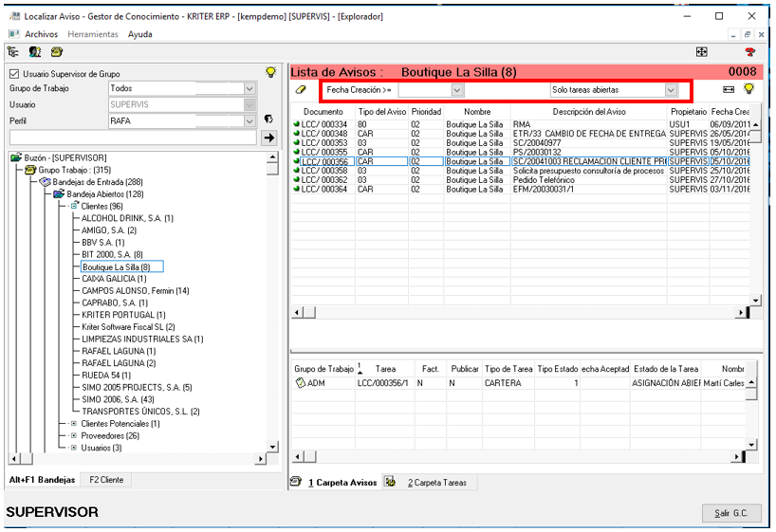Click the Bandejas de Entrada tray icon
Screen dimensions: 776x532
click(45, 182)
